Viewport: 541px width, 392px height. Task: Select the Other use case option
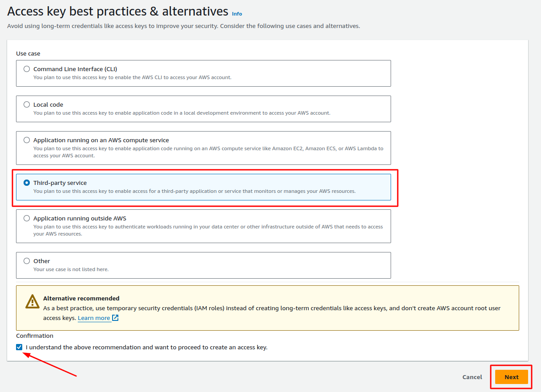pyautogui.click(x=27, y=261)
